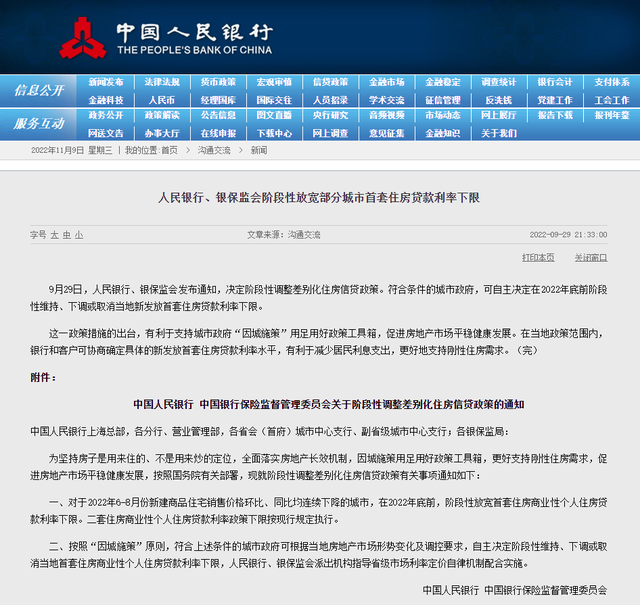Select 下载中心 in navigation
Image resolution: width=640 pixels, height=605 pixels.
click(274, 133)
